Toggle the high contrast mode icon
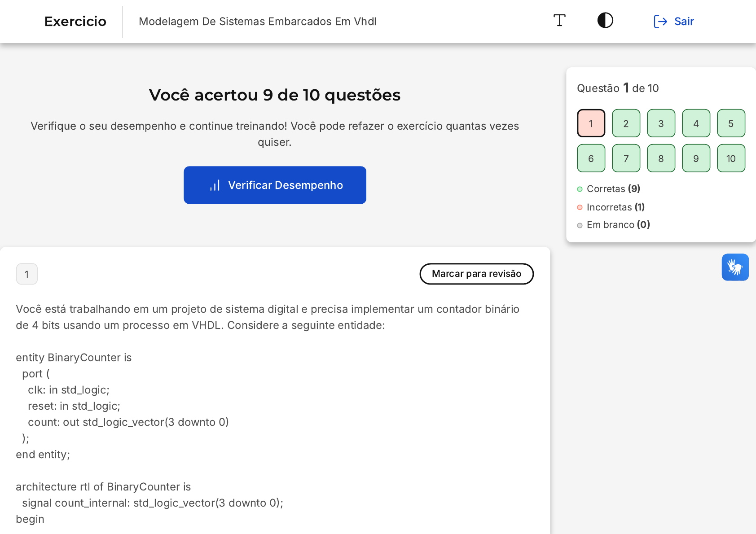The image size is (756, 534). click(605, 21)
